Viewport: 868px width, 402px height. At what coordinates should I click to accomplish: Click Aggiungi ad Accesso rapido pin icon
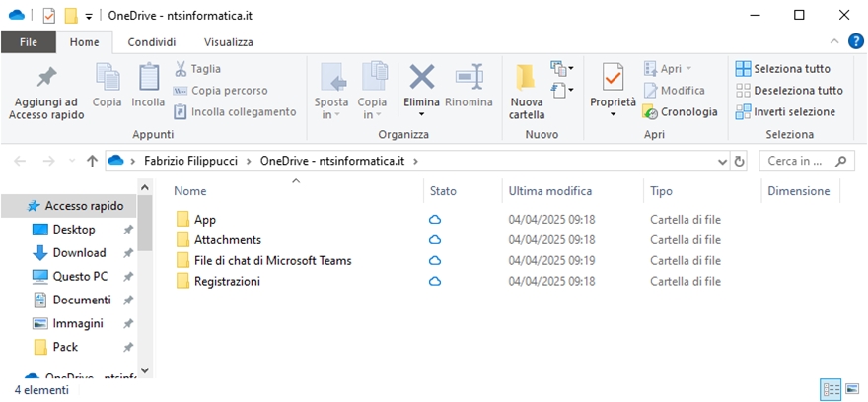(46, 77)
